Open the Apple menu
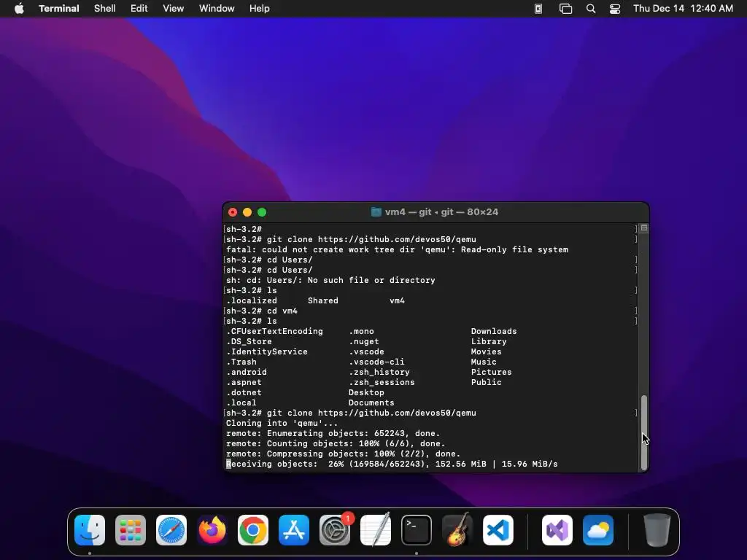 pyautogui.click(x=19, y=8)
